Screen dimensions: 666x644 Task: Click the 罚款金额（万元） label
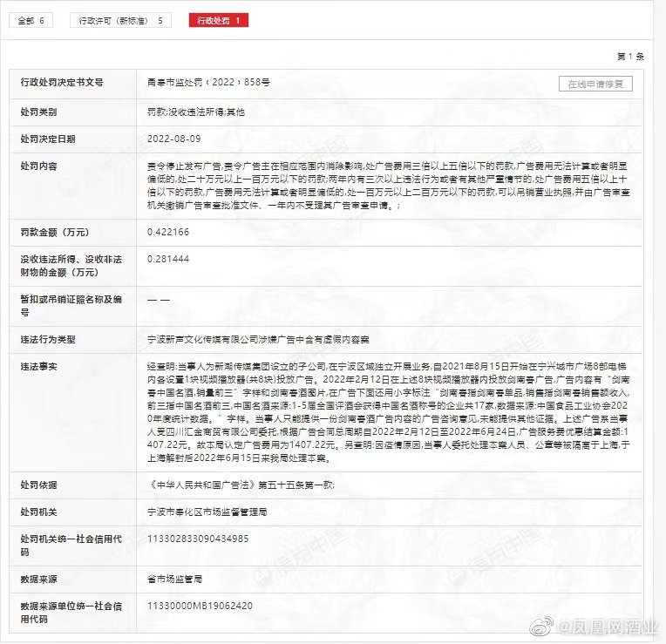coord(55,232)
